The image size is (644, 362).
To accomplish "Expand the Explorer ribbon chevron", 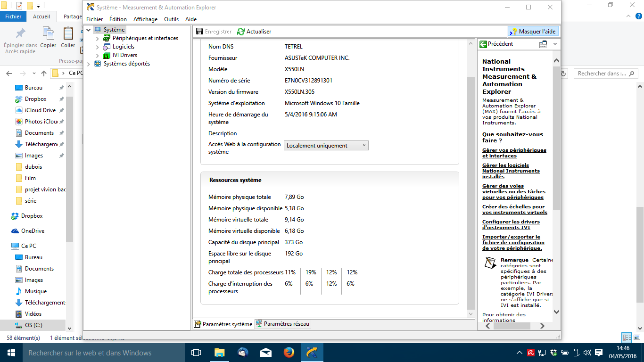I will (628, 16).
